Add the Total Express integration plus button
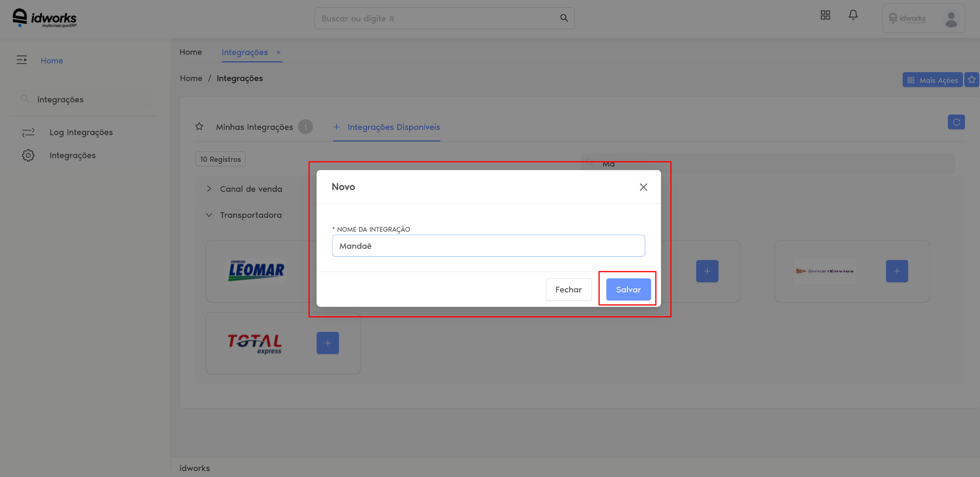Screen dimensions: 980x477 (x=327, y=343)
